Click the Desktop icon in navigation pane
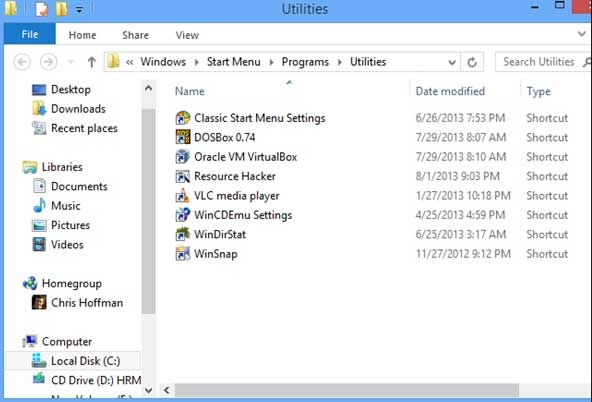The width and height of the screenshot is (592, 402). point(39,90)
